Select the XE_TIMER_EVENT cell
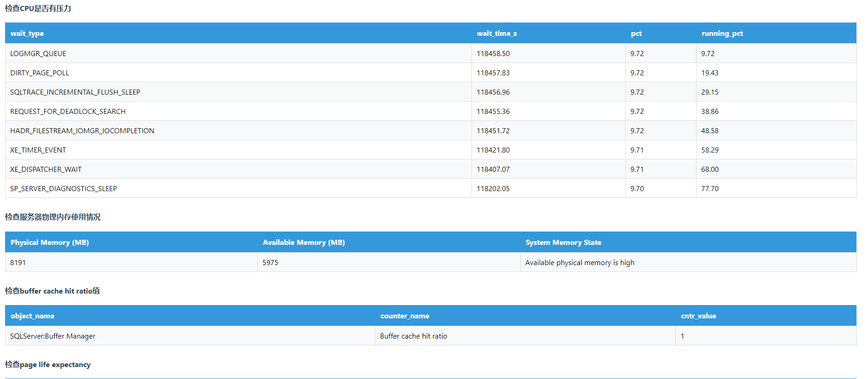Viewport: 868px width, 379px height. pyautogui.click(x=238, y=150)
